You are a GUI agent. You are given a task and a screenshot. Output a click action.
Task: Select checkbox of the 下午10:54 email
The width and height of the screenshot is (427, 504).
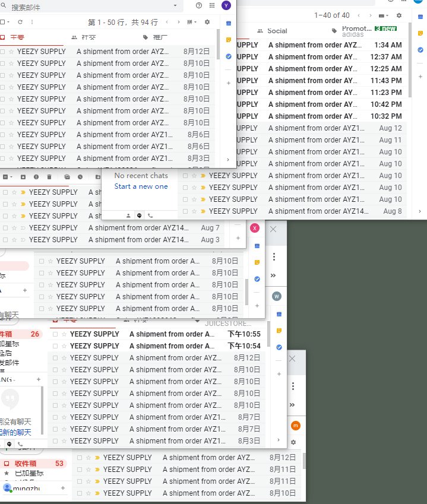pos(55,346)
